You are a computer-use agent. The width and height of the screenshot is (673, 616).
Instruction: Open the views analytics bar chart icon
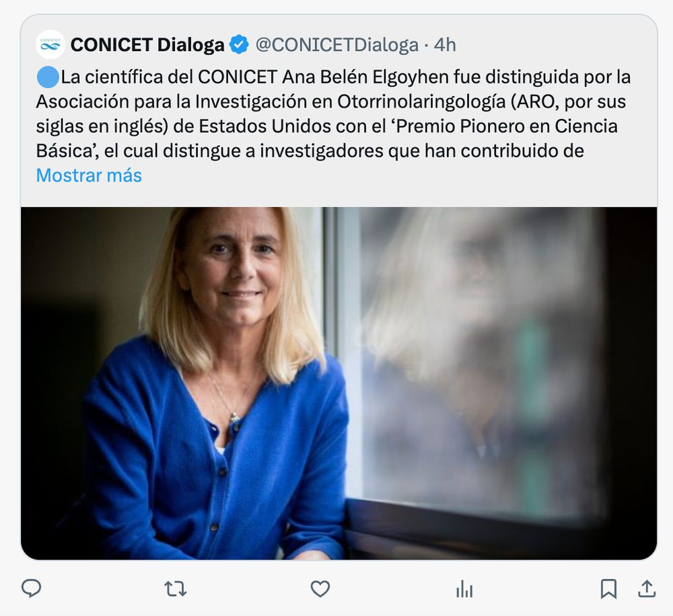pyautogui.click(x=464, y=588)
